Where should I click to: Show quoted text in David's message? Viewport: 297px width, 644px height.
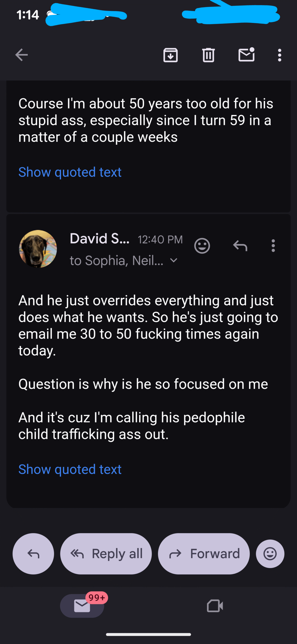click(x=70, y=469)
